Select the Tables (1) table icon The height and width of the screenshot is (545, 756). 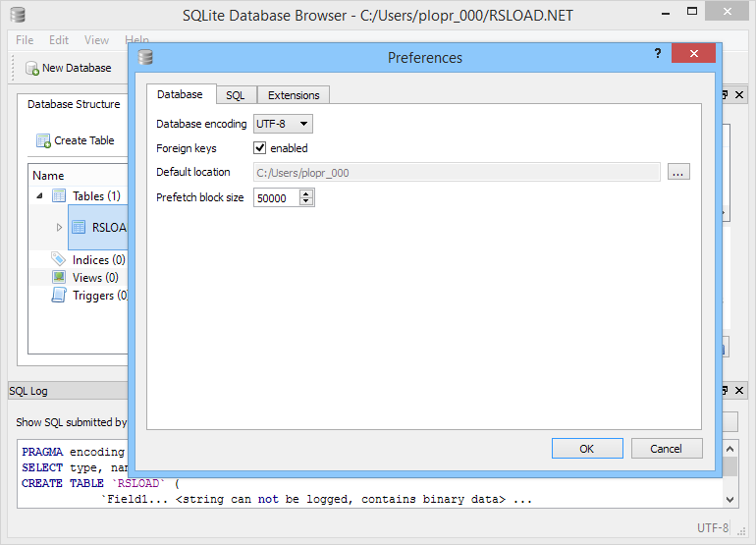[59, 195]
